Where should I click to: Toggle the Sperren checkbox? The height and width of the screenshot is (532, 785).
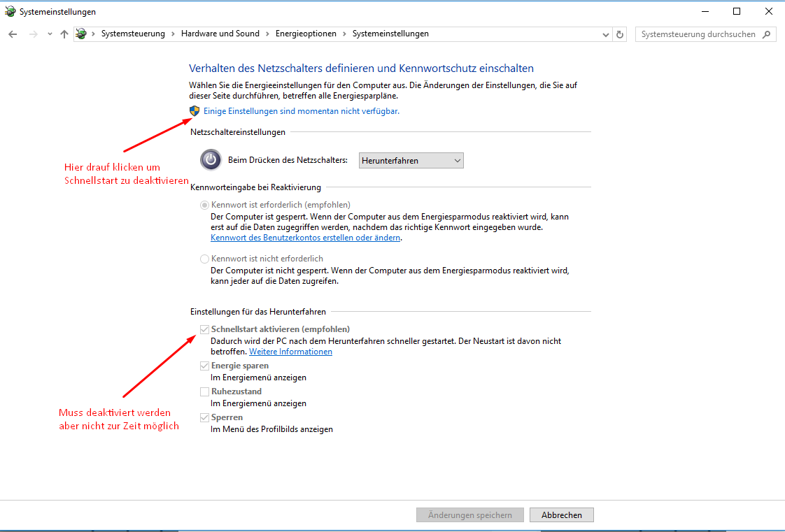pos(204,417)
